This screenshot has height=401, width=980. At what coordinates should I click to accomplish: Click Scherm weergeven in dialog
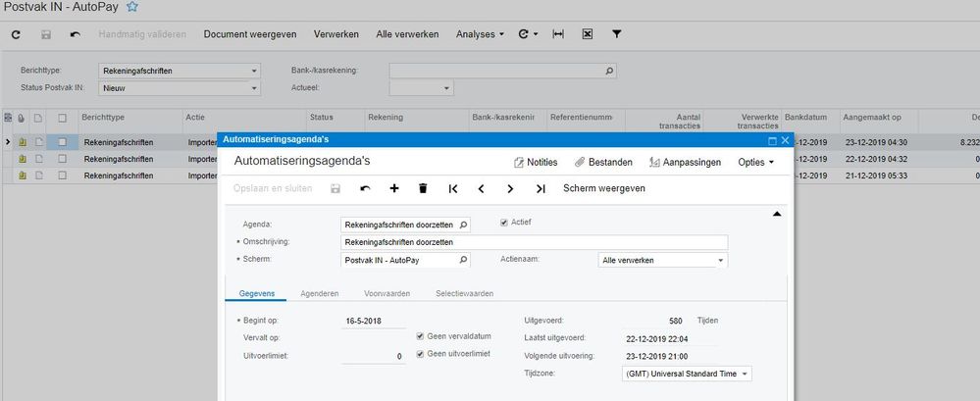click(x=604, y=188)
